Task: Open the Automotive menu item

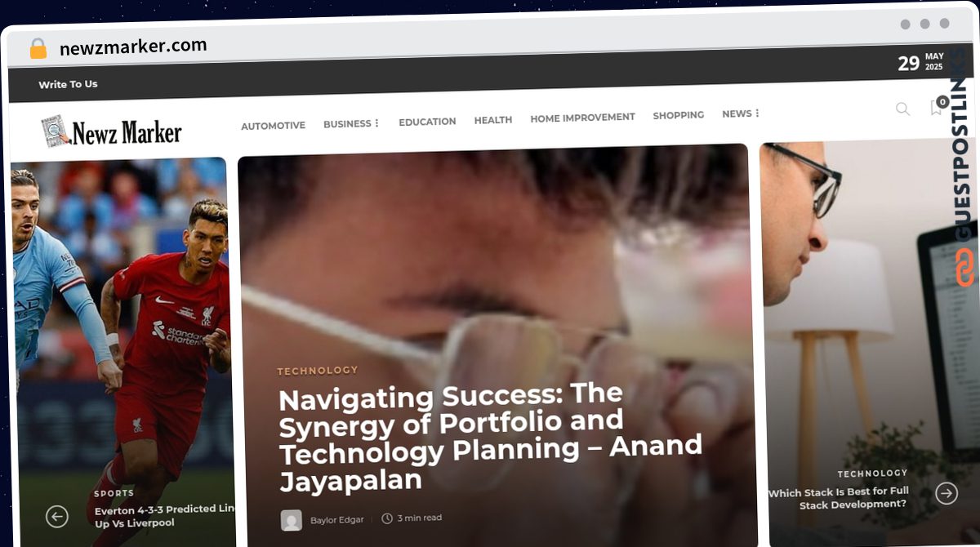Action: click(x=273, y=125)
